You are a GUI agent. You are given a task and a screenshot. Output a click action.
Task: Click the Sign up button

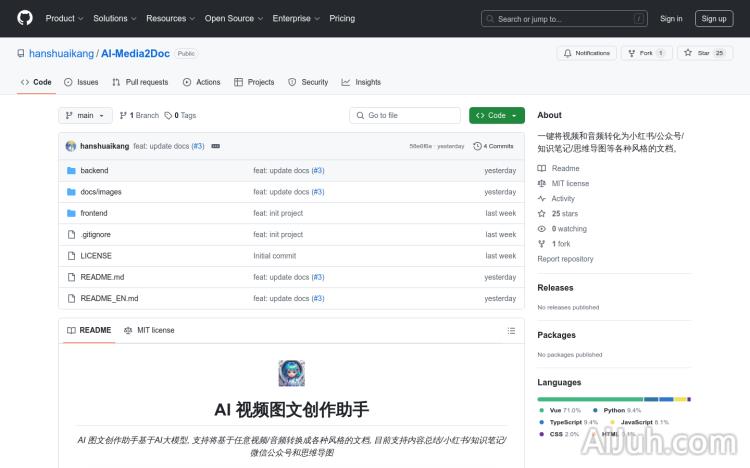click(x=714, y=19)
